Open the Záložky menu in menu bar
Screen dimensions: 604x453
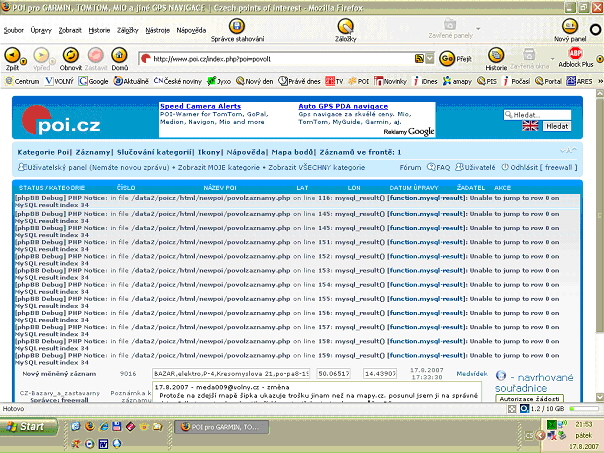(128, 30)
